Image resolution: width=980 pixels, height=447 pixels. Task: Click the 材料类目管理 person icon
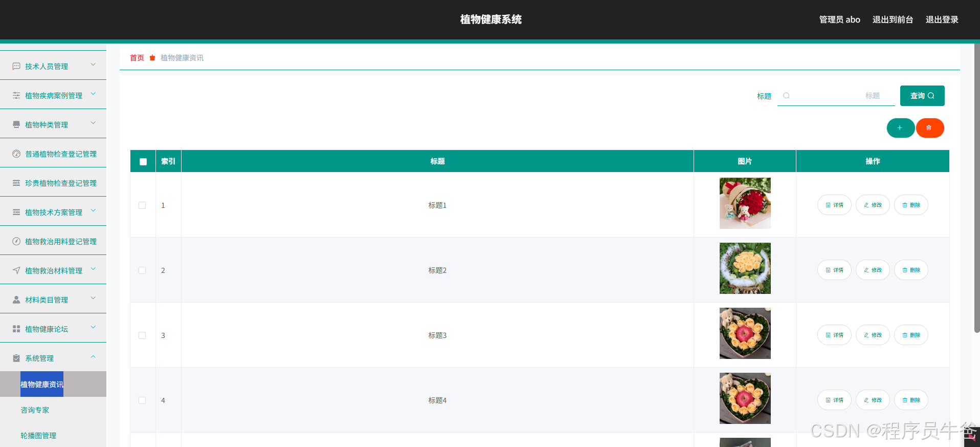pos(16,300)
